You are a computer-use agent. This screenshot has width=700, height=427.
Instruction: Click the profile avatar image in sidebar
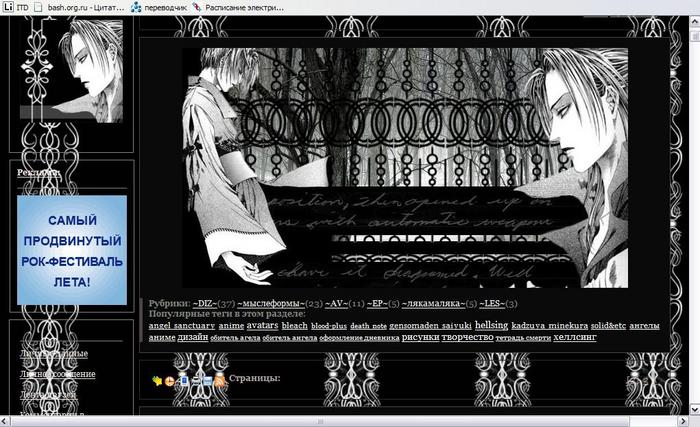(71, 71)
